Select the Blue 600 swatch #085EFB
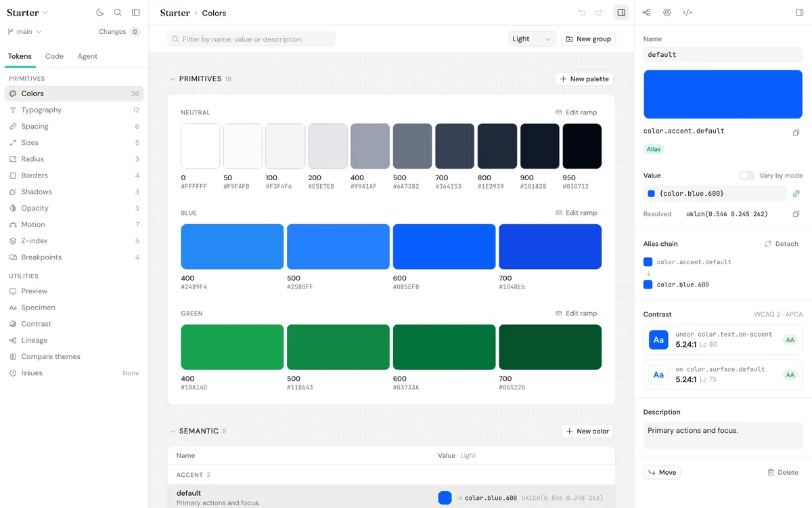 click(x=444, y=247)
